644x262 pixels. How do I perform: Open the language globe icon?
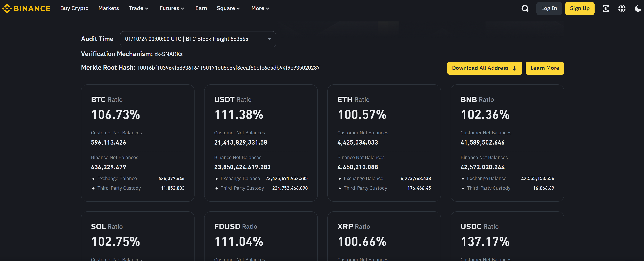coord(622,9)
